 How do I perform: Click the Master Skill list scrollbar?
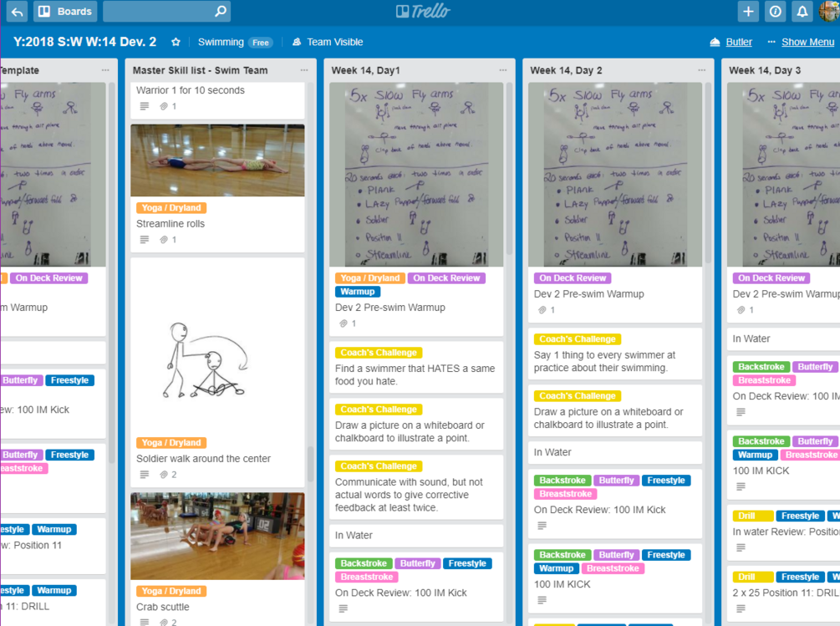coord(309,465)
